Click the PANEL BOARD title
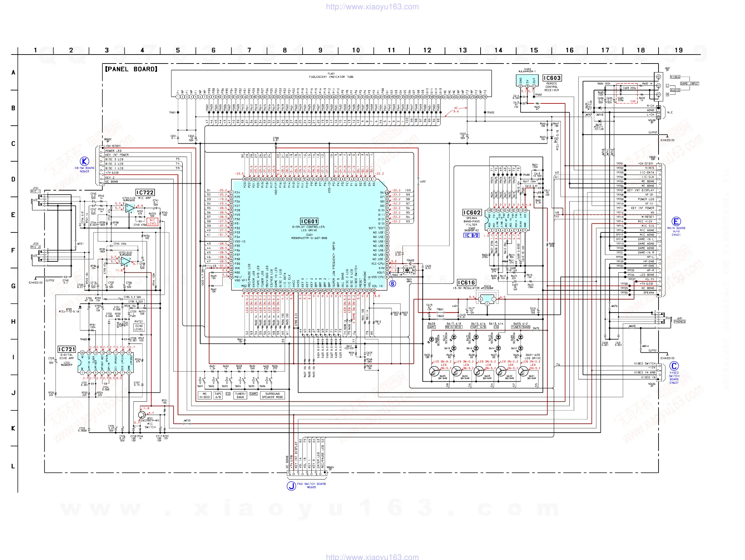745x560 pixels. (131, 69)
